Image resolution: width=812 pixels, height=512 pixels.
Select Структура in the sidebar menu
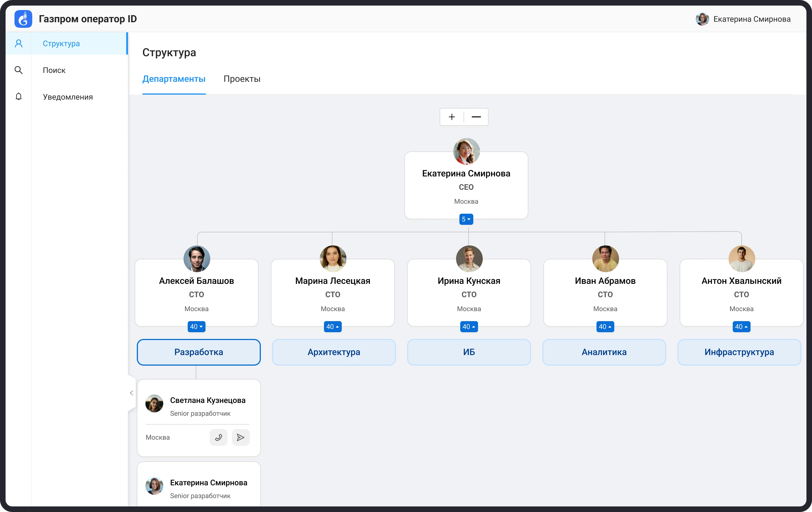click(67, 43)
